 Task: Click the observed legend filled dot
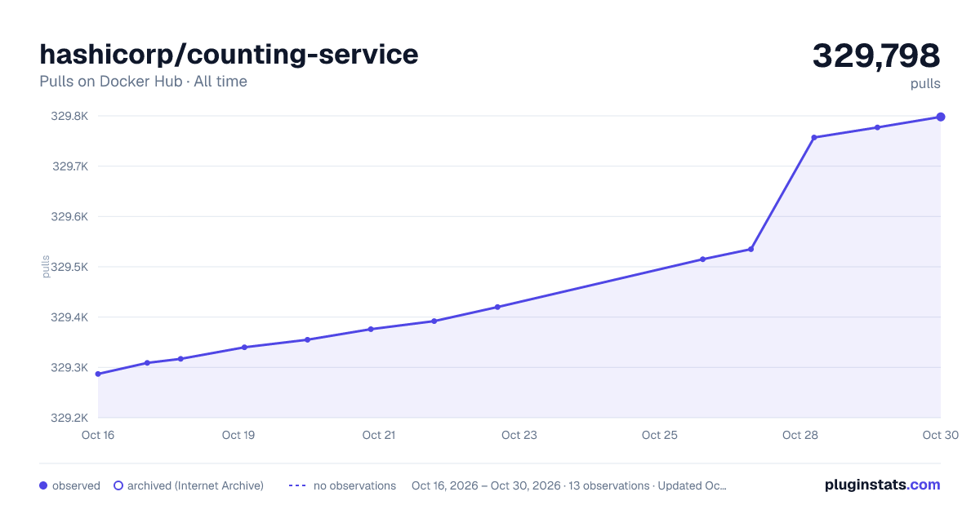click(43, 485)
